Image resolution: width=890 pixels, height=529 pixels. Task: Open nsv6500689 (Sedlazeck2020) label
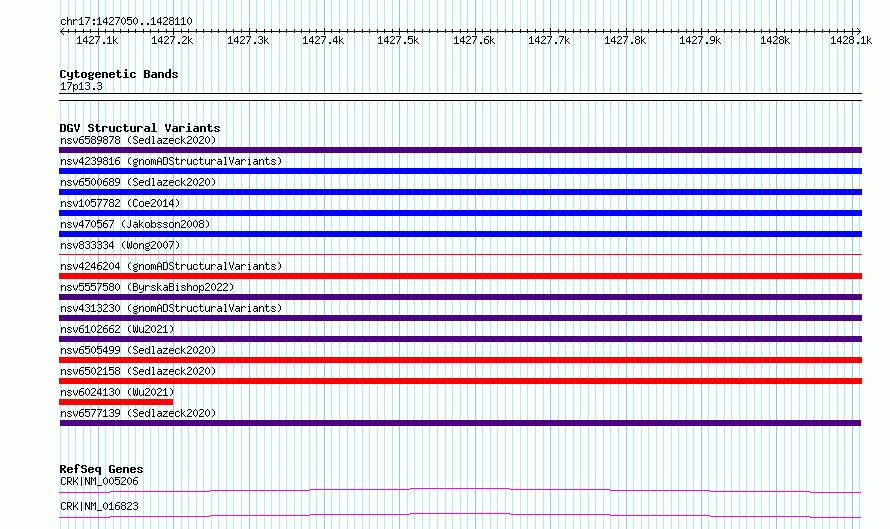tap(138, 182)
